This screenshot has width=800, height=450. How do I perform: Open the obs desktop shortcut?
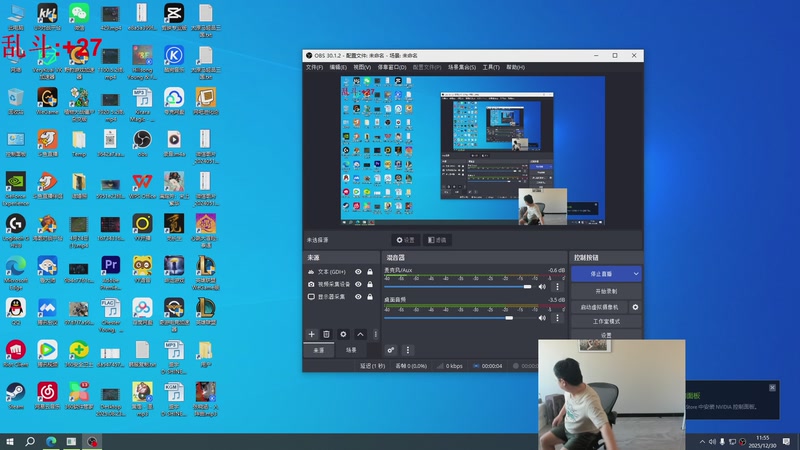[142, 143]
